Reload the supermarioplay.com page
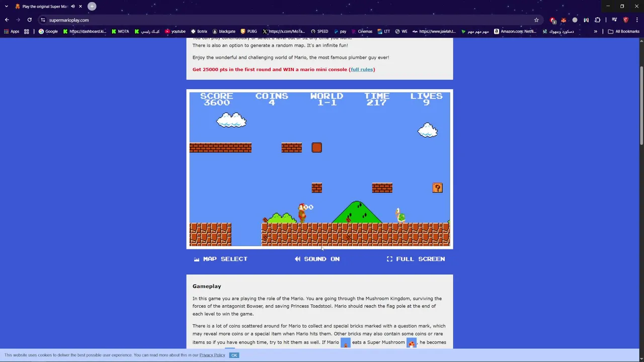 click(x=30, y=20)
